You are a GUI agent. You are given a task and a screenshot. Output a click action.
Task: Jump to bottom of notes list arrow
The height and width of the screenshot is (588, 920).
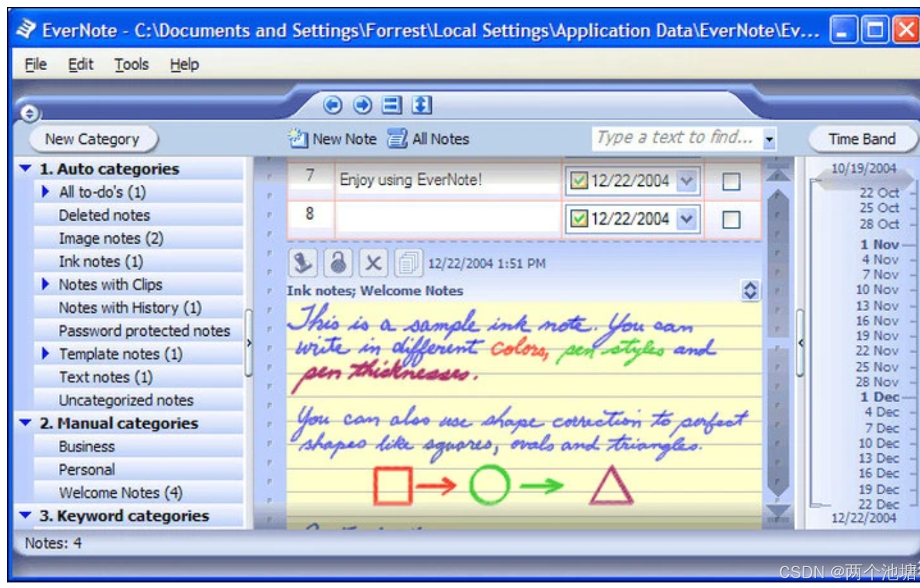pos(778,512)
